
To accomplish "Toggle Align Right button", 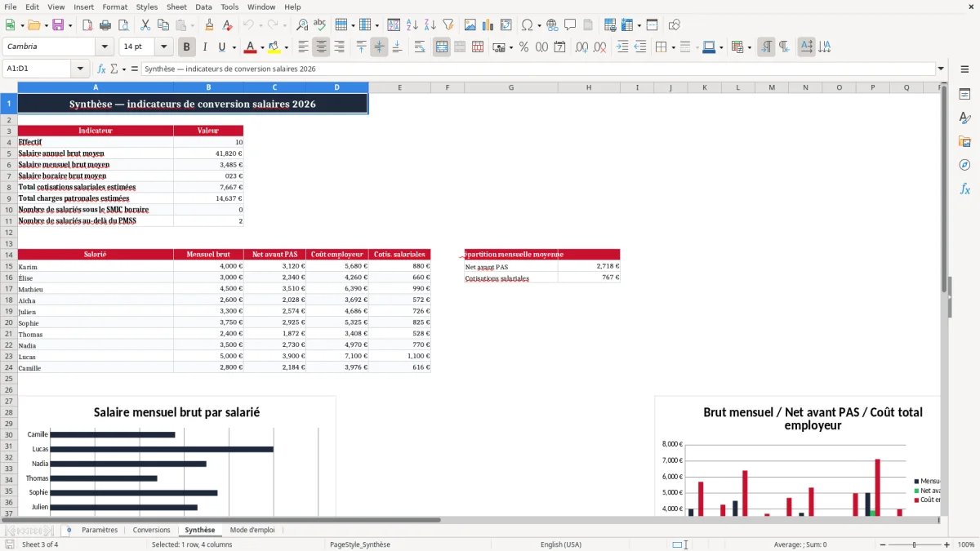I will point(339,47).
